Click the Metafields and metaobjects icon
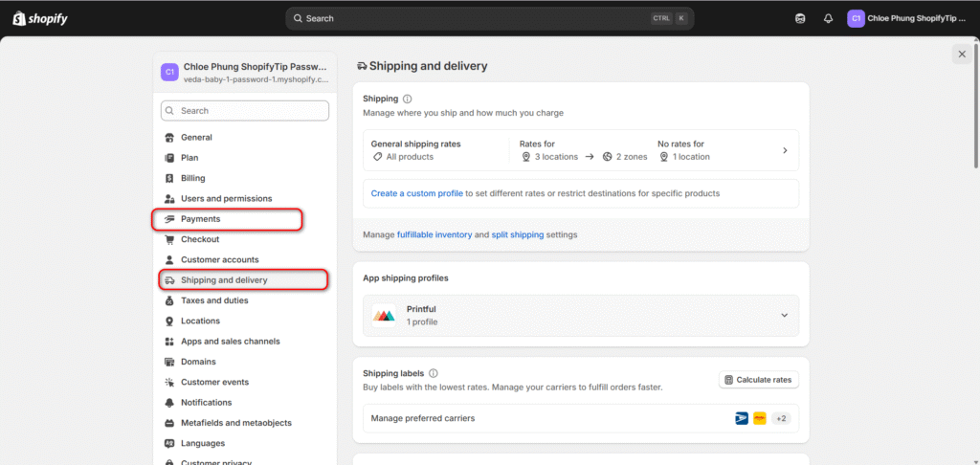Image resolution: width=980 pixels, height=465 pixels. (168, 423)
